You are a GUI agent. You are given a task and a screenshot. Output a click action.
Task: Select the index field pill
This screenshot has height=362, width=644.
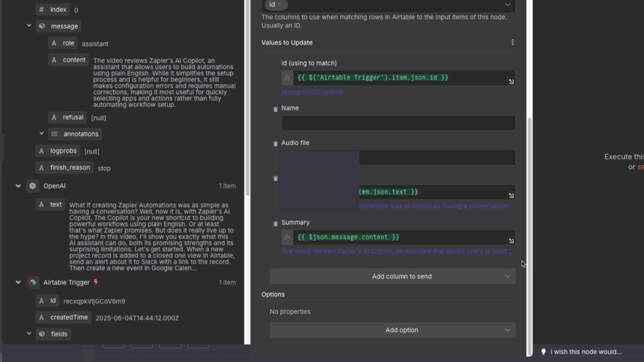(53, 10)
